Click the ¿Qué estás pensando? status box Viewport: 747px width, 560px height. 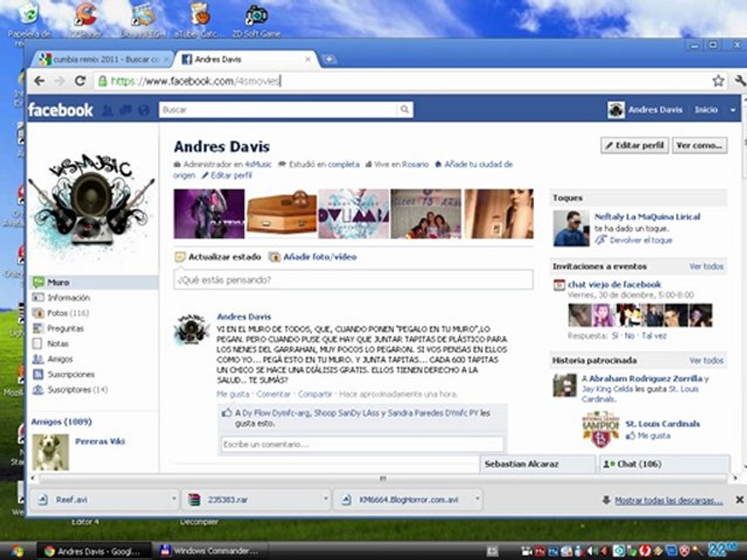353,279
